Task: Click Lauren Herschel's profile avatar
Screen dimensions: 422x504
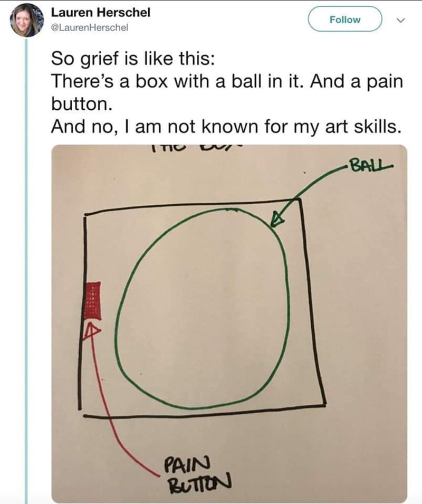Action: point(27,20)
